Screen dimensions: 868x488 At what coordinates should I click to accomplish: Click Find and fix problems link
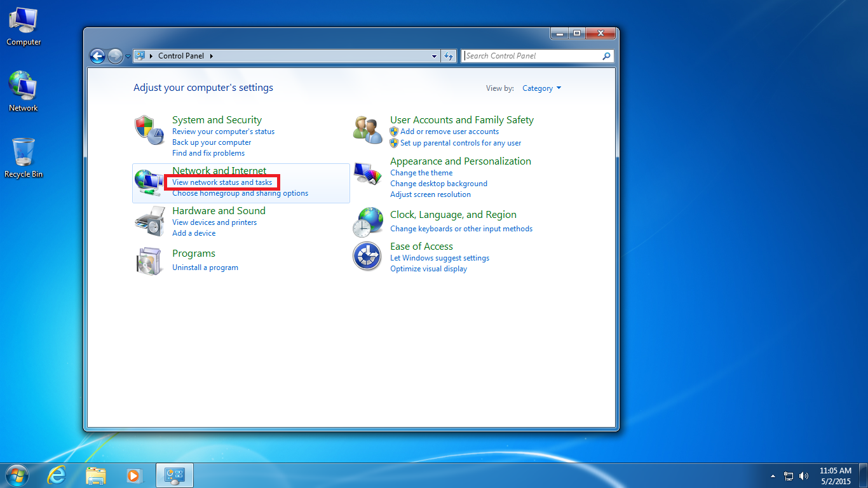click(208, 153)
